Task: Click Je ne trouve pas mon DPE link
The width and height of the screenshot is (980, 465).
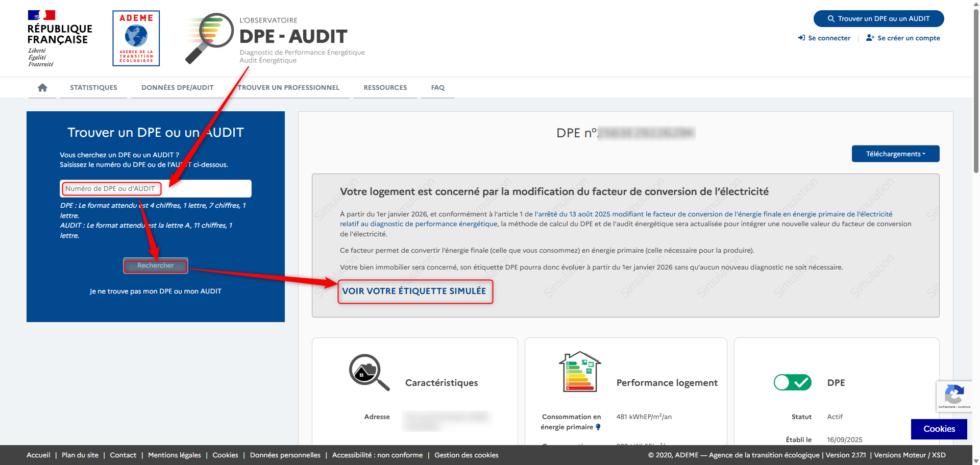Action: pyautogui.click(x=156, y=291)
